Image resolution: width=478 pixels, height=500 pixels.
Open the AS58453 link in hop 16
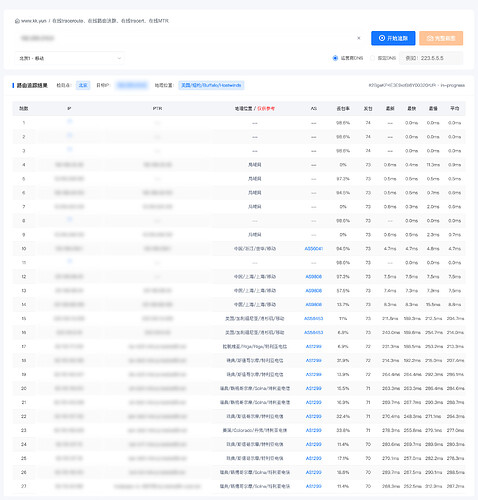coord(314,333)
